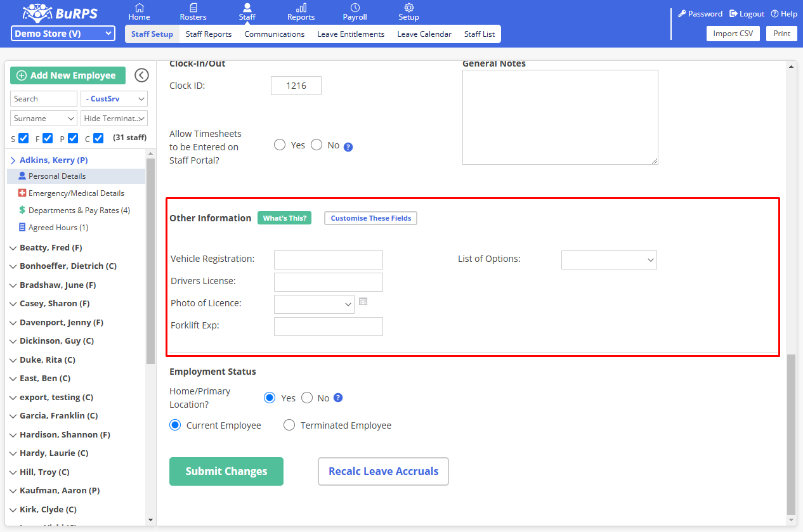803x532 pixels.
Task: Click help icon beside Timesheets option
Action: [x=348, y=147]
